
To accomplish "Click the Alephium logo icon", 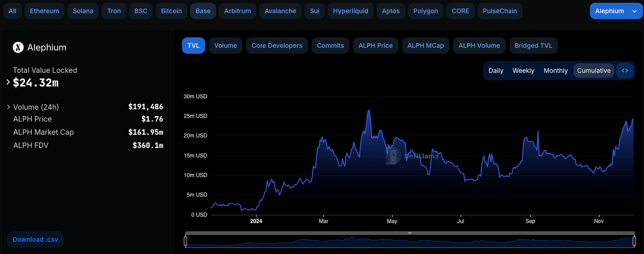I will pos(18,47).
